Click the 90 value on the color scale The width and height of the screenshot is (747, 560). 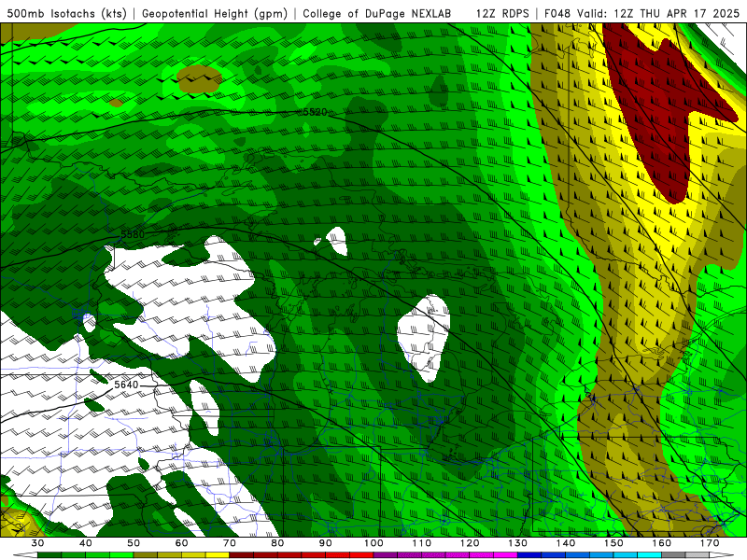coord(325,543)
